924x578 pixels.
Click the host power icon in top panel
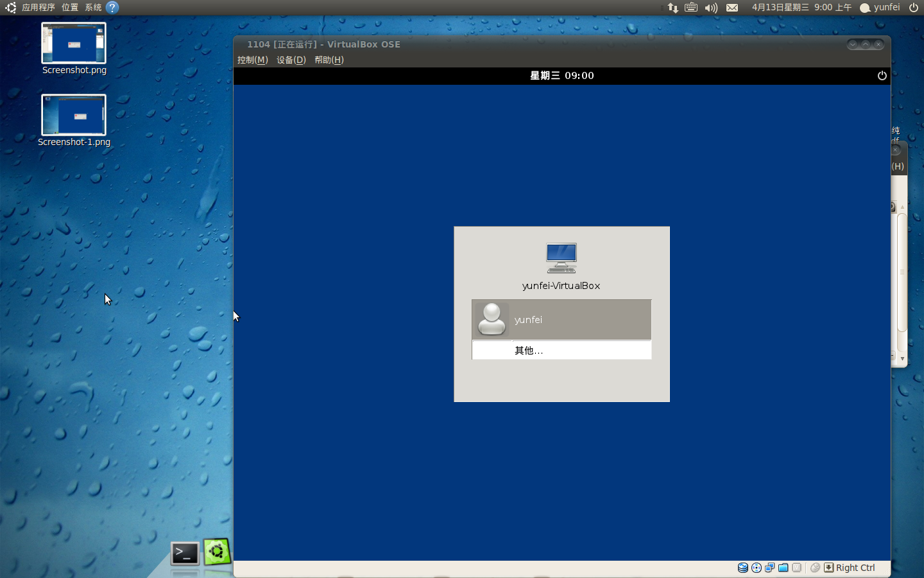click(x=914, y=8)
